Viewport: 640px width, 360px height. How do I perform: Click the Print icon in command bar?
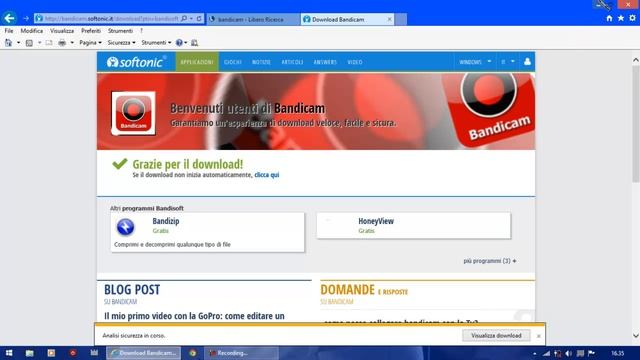coord(62,42)
